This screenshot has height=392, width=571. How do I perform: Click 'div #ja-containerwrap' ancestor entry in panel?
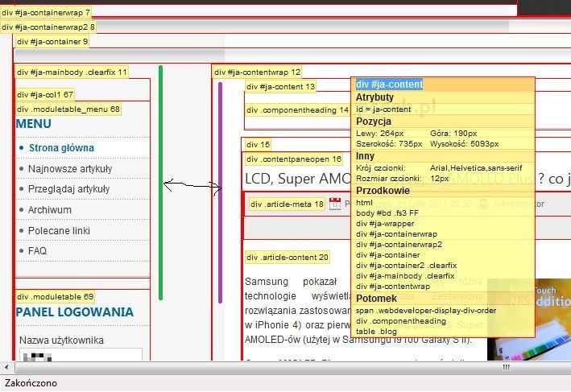click(x=396, y=234)
